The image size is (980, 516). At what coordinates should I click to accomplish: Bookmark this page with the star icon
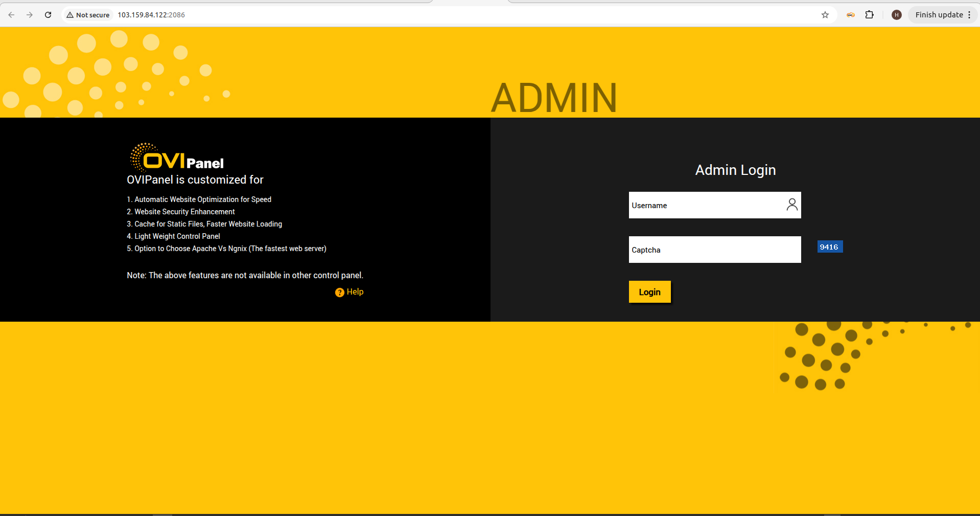825,15
